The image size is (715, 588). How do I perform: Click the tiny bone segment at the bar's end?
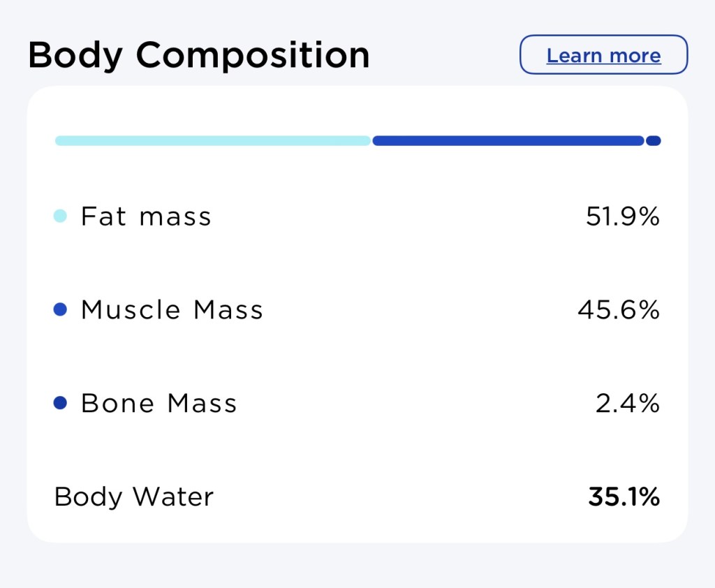click(x=654, y=140)
